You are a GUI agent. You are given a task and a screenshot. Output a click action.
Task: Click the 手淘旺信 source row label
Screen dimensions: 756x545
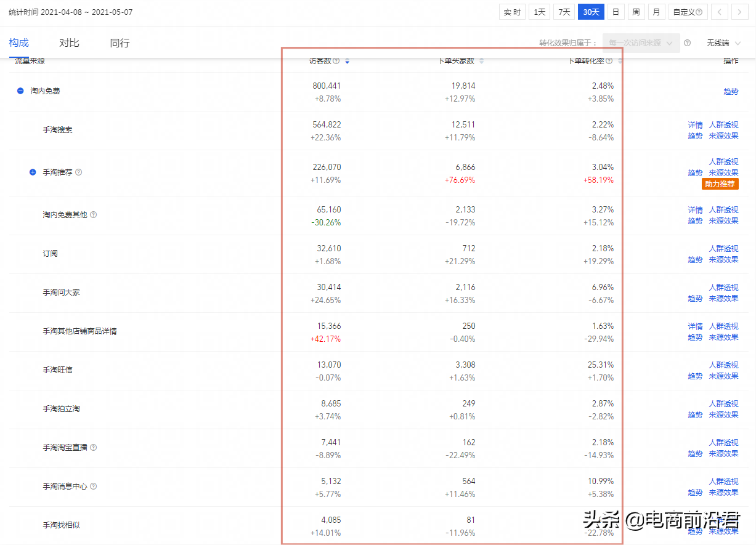57,370
